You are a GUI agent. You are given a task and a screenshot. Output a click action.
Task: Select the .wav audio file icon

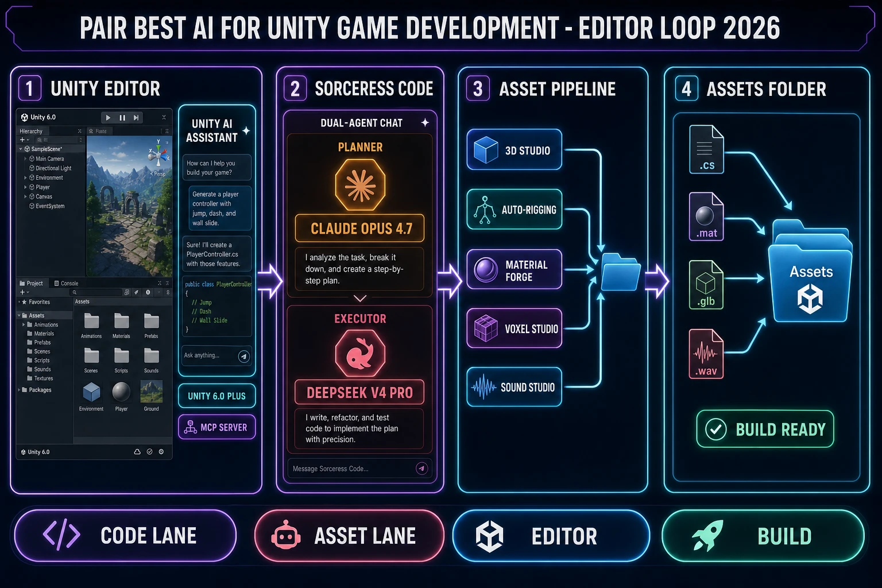click(x=706, y=353)
